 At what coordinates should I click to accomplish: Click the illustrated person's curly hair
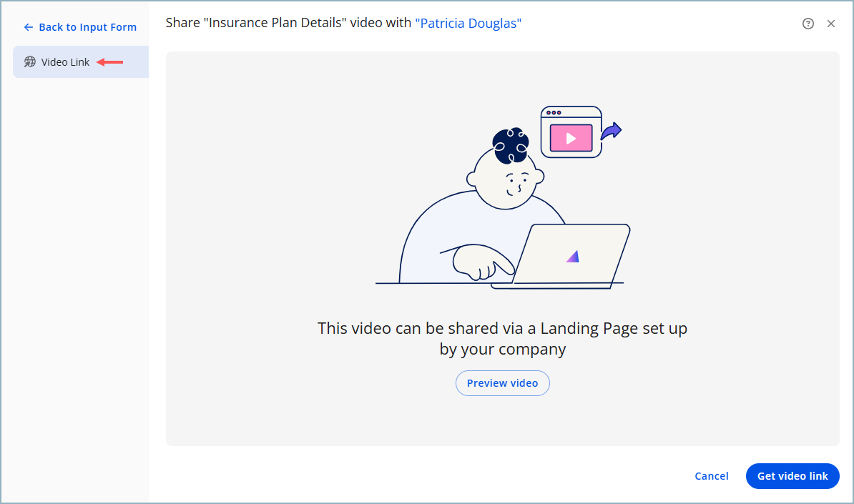[511, 145]
